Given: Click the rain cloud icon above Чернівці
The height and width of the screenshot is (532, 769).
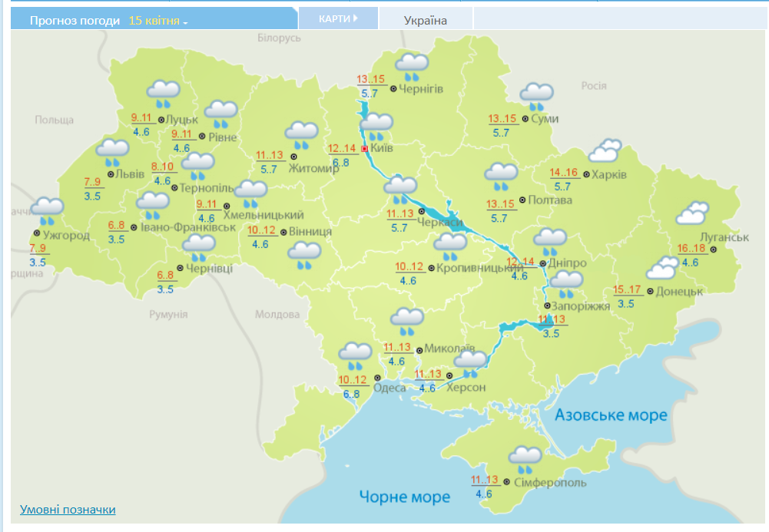Looking at the screenshot, I should point(199,248).
